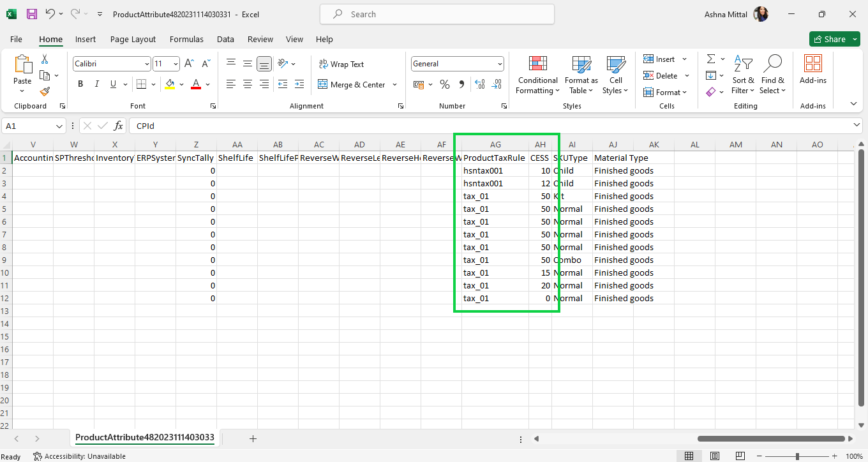Click Format in Cells group
The height and width of the screenshot is (462, 868).
point(664,92)
